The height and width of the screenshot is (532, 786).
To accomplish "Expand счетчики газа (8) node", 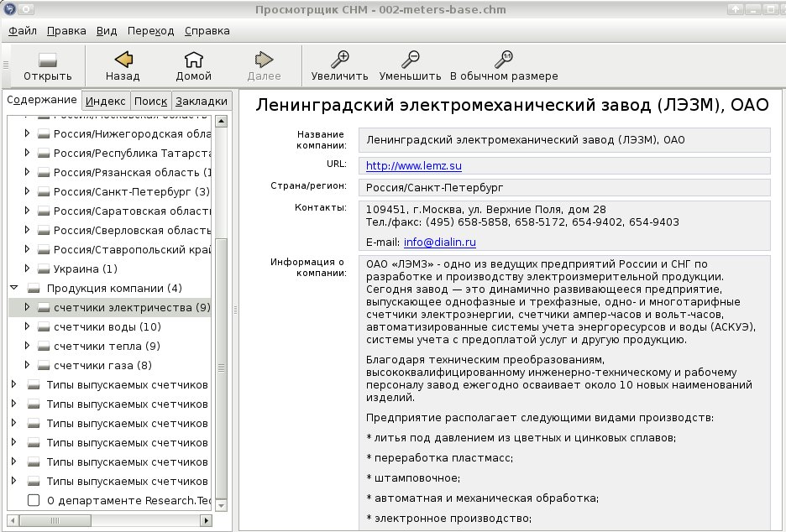I will point(27,365).
